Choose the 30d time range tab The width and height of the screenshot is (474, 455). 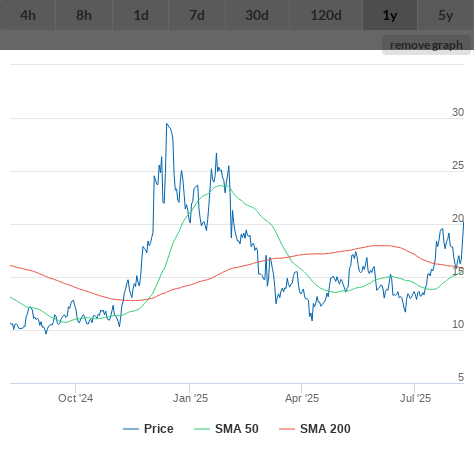(x=257, y=15)
